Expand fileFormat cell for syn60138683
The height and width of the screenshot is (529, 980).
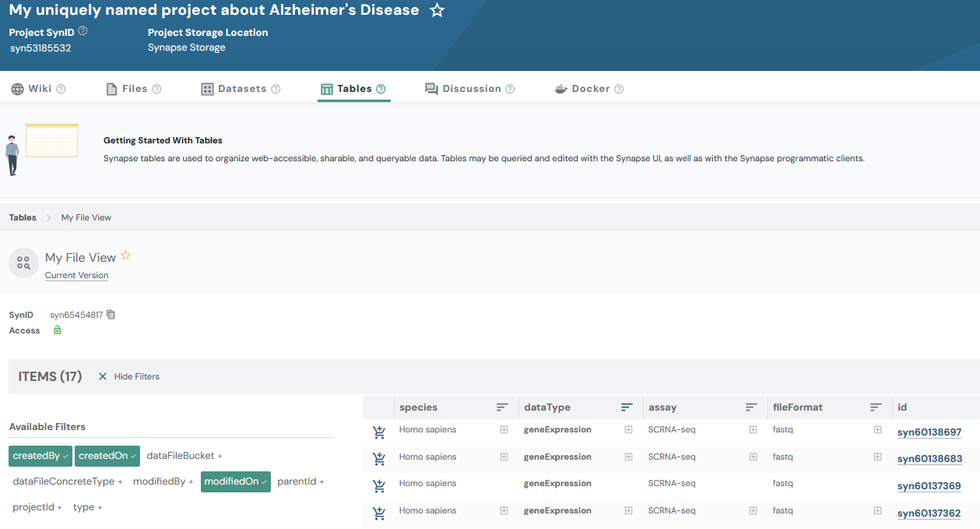[877, 457]
